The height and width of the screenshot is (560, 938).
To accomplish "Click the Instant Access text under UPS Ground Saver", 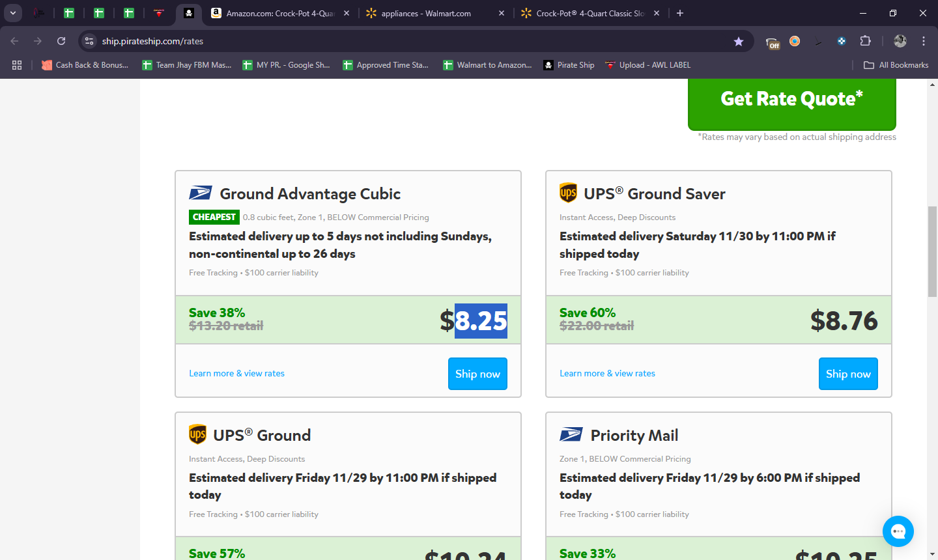I will [x=618, y=217].
